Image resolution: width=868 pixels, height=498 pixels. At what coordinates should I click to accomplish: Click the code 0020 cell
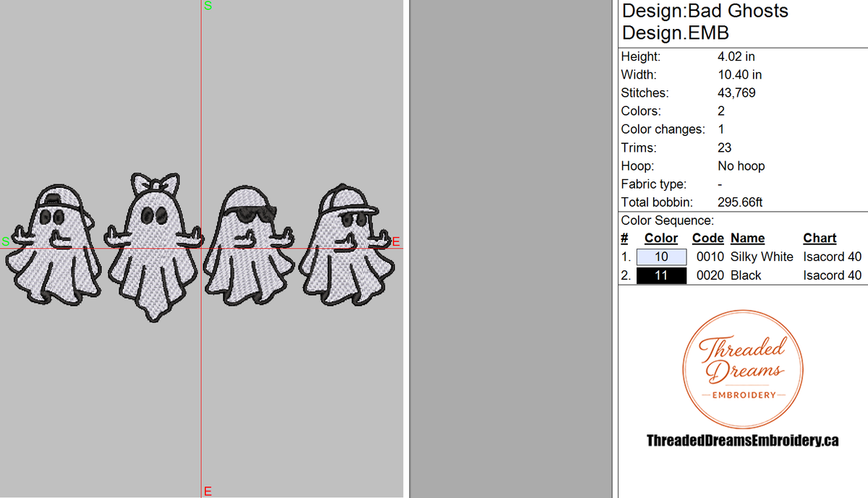[710, 275]
